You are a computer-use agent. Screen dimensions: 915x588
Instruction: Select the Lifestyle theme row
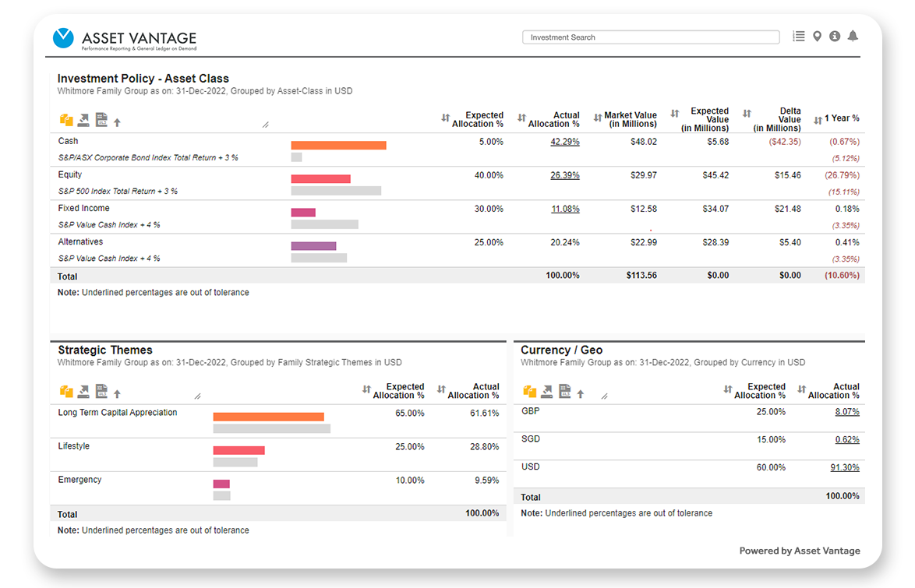point(278,455)
